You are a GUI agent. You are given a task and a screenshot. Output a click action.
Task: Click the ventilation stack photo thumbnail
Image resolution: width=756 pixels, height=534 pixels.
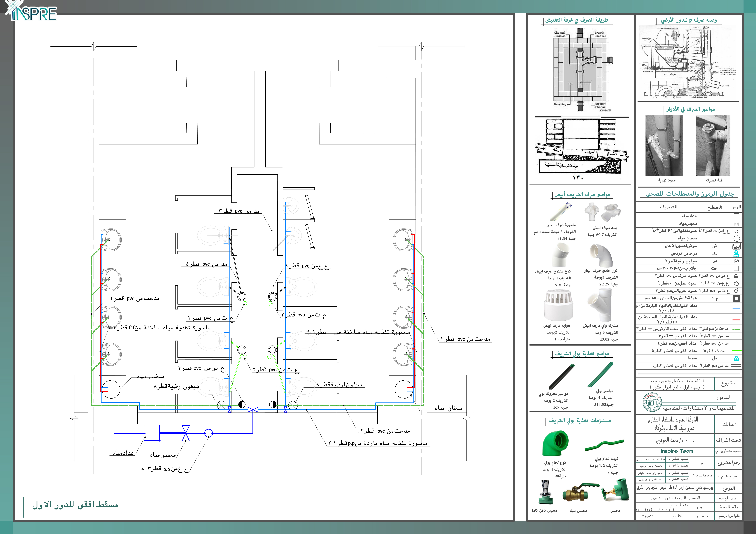pos(664,145)
